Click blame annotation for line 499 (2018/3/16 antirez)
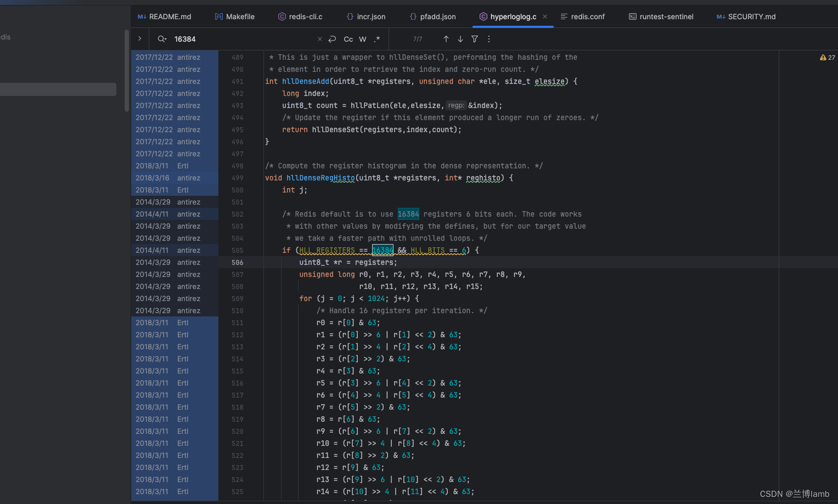 coord(175,178)
